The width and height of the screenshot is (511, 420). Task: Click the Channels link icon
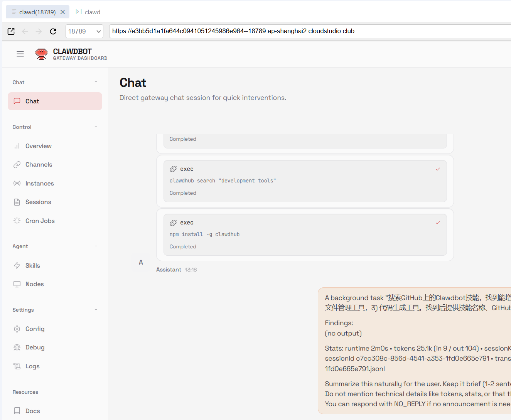pos(17,165)
